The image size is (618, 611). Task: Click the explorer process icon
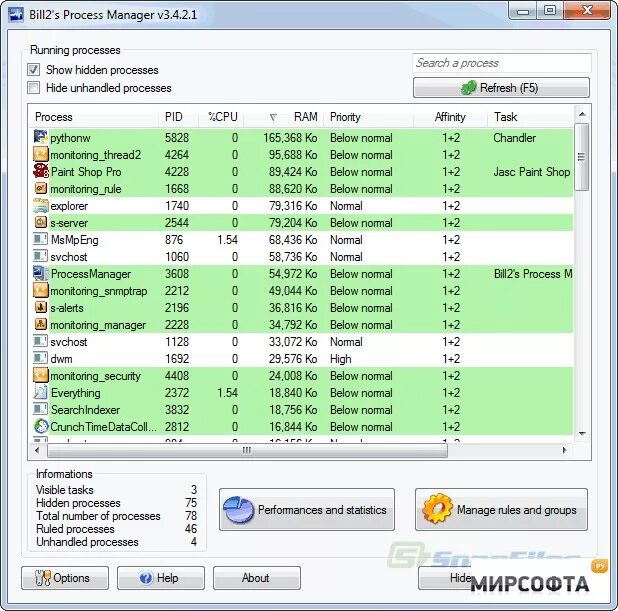click(40, 205)
